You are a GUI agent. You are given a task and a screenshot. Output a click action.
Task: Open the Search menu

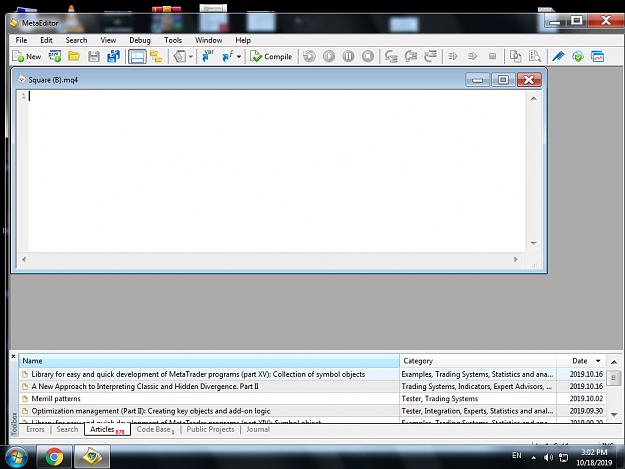[76, 40]
